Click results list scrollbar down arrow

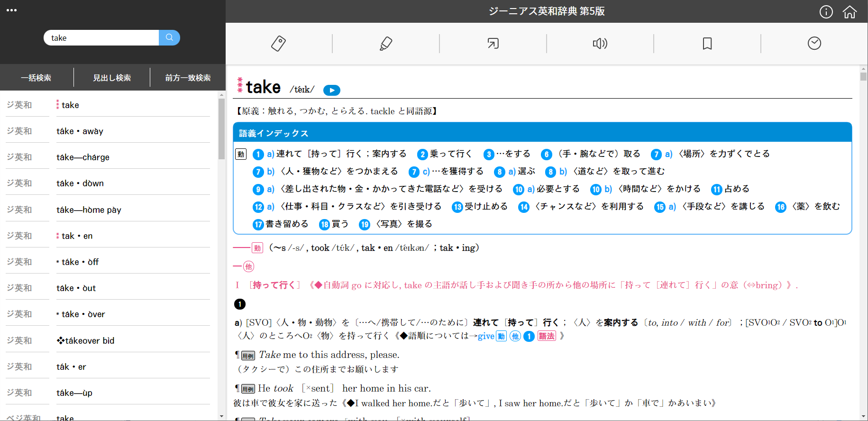221,416
